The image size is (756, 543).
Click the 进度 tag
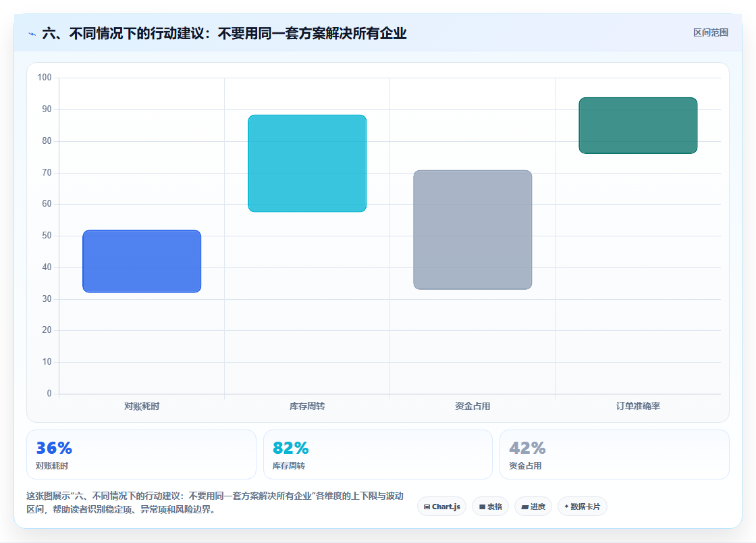pos(533,507)
